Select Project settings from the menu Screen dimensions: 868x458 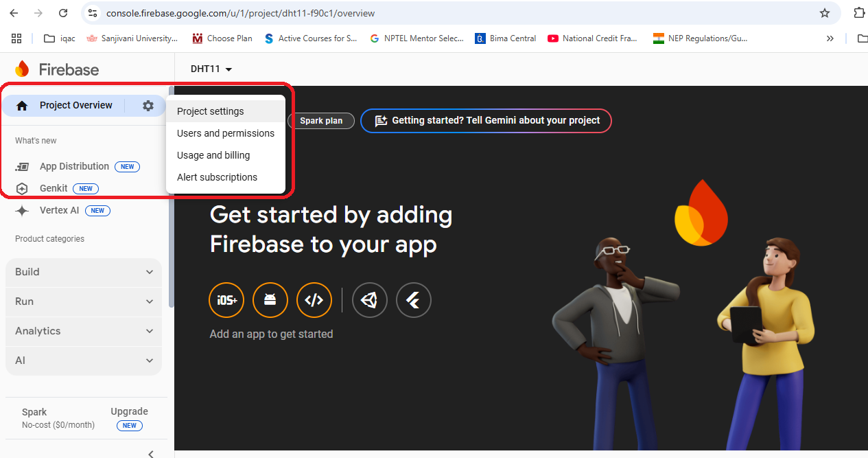pos(226,111)
